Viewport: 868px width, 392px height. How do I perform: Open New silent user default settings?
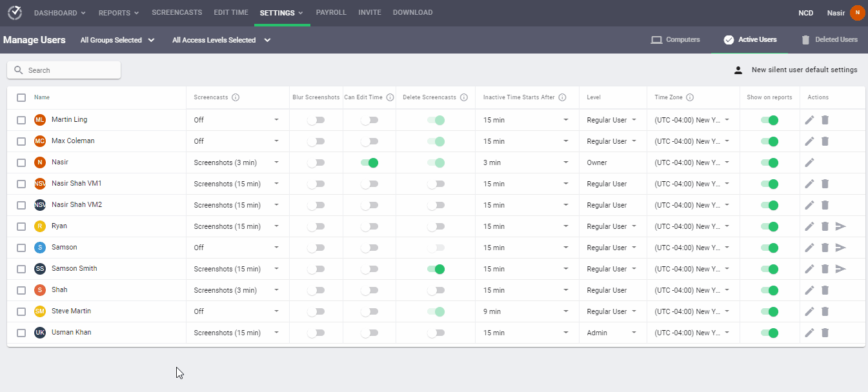coord(804,69)
